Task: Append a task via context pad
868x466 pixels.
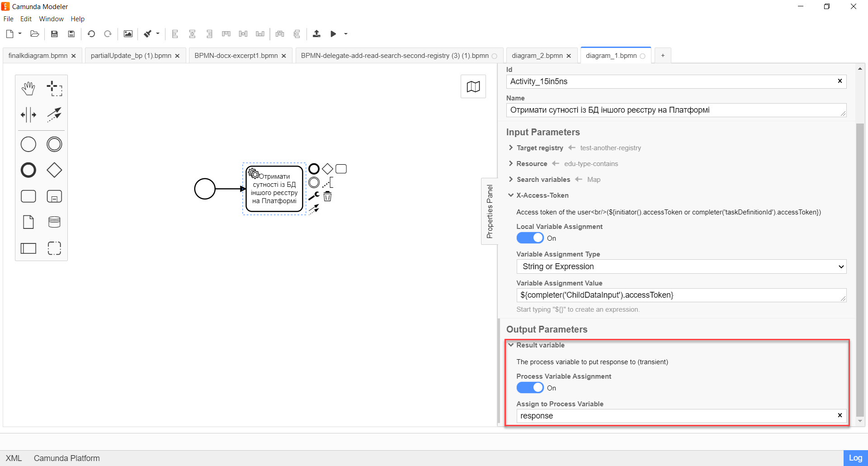Action: [341, 169]
